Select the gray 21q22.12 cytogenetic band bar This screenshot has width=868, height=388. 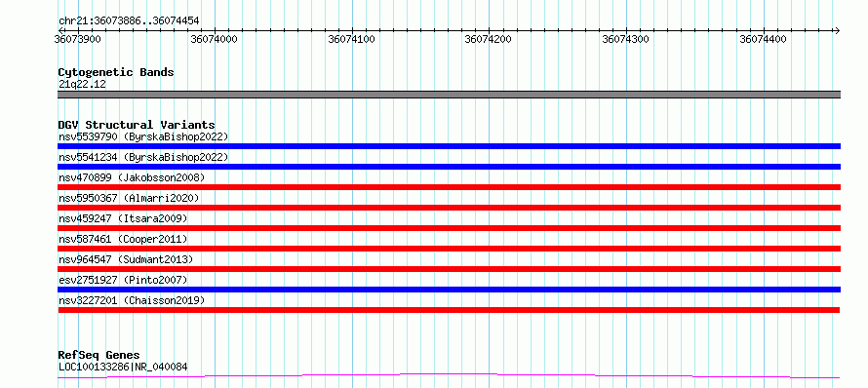point(449,95)
